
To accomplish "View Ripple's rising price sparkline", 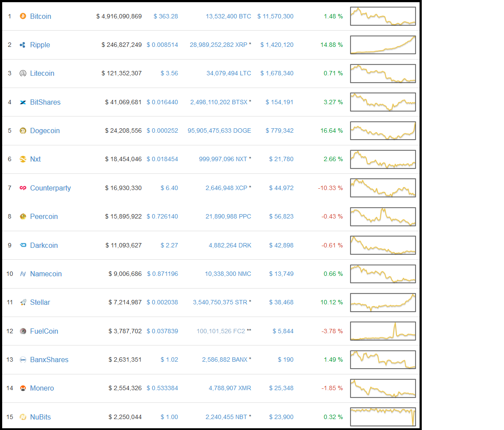I will 383,45.
